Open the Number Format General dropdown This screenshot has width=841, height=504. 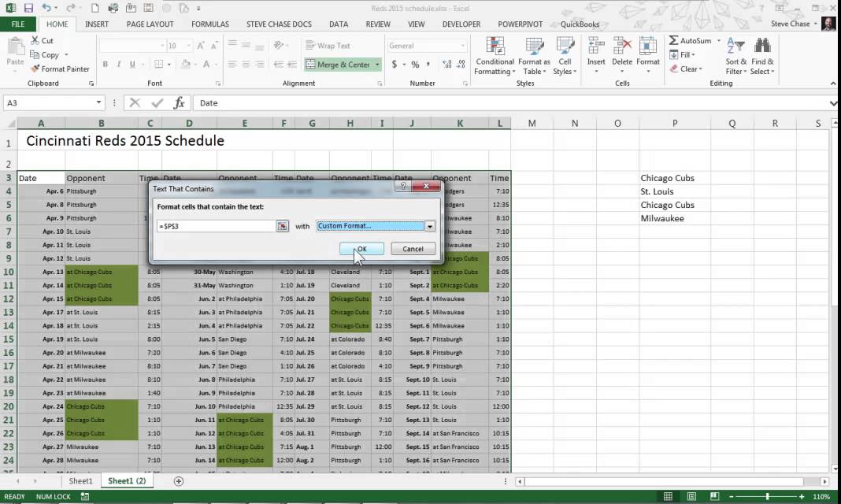click(x=462, y=46)
